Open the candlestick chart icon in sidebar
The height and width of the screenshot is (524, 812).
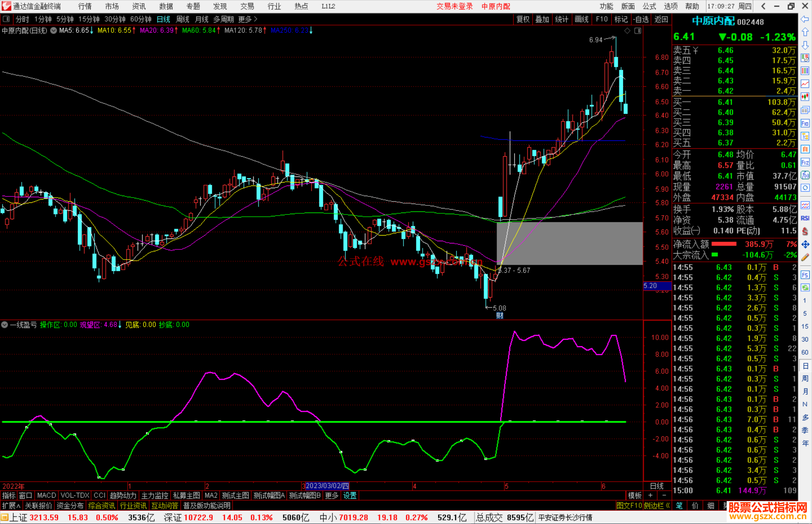coord(805,97)
